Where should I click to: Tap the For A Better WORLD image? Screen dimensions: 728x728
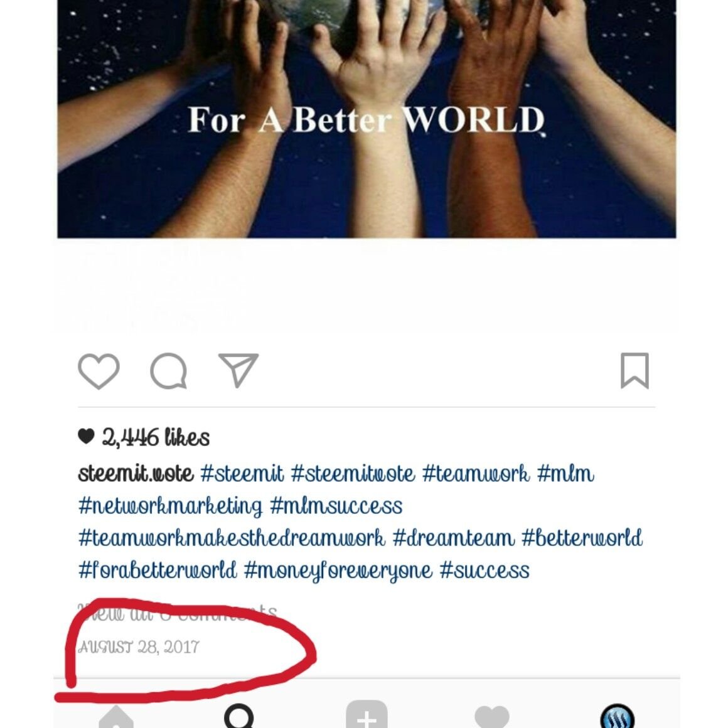[x=367, y=119]
